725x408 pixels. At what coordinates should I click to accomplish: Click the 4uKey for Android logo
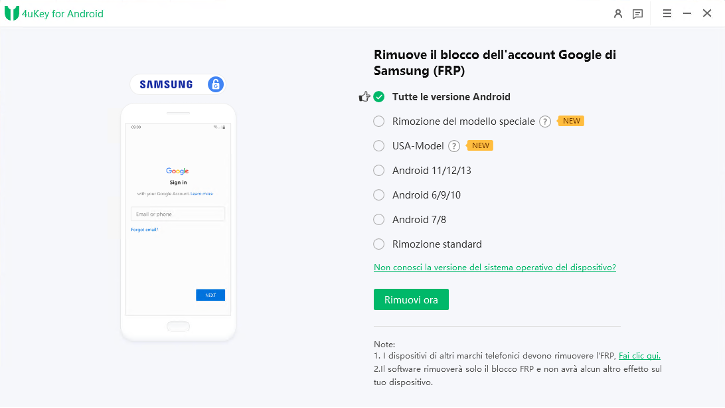(12, 14)
